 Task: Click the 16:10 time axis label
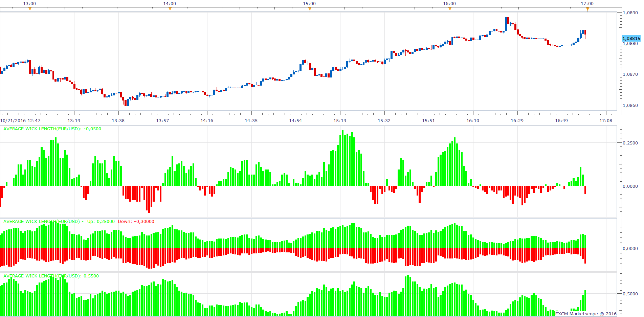473,121
